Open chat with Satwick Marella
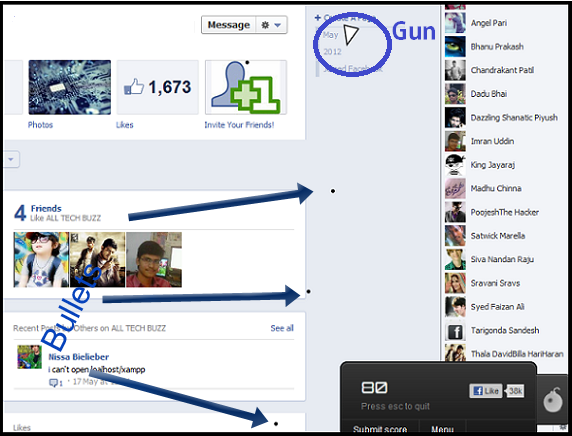 click(x=498, y=236)
